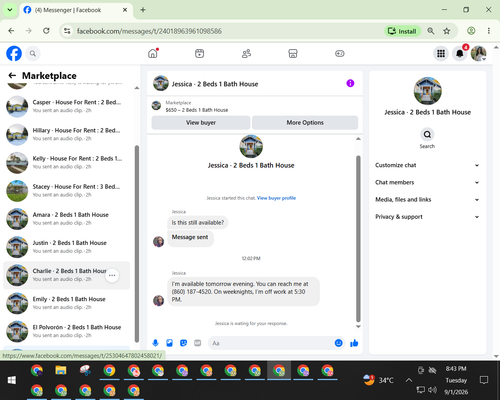Screen dimensions: 500x400
Task: Open the taskbar weather widget 34°C
Action: 378,380
